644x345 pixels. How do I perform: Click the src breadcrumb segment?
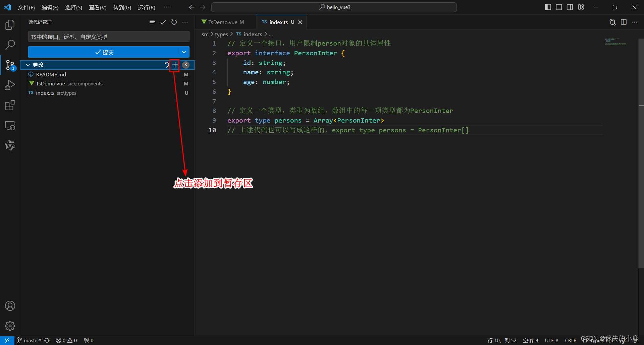click(205, 34)
